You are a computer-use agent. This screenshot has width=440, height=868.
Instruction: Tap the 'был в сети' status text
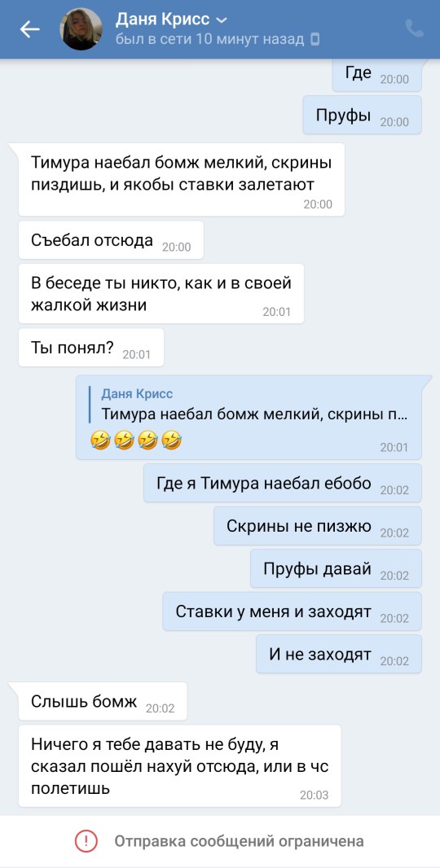point(210,39)
